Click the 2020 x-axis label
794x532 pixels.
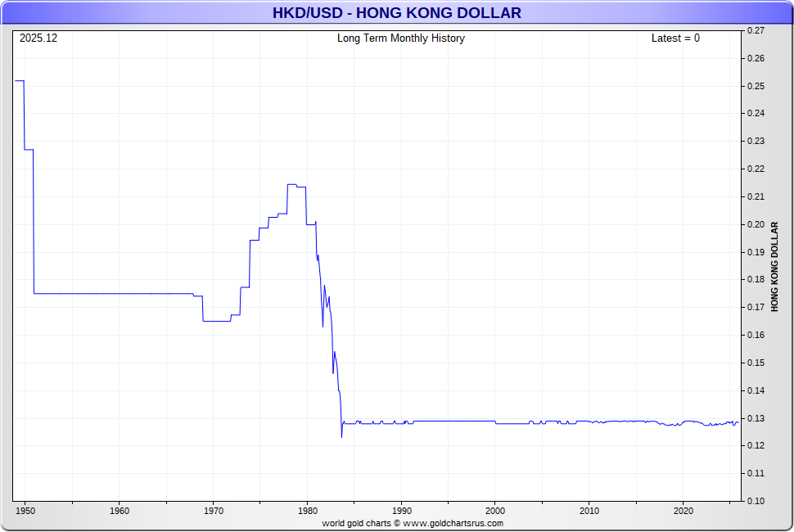[x=683, y=511]
